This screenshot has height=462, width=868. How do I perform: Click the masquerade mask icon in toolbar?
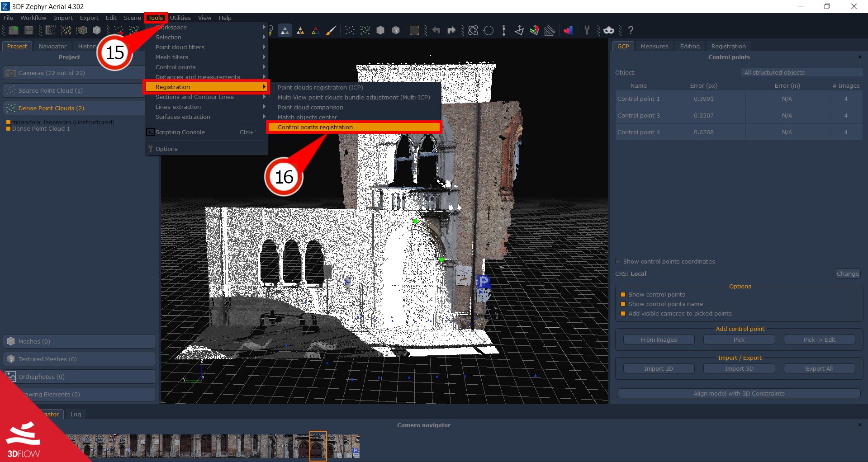[609, 30]
